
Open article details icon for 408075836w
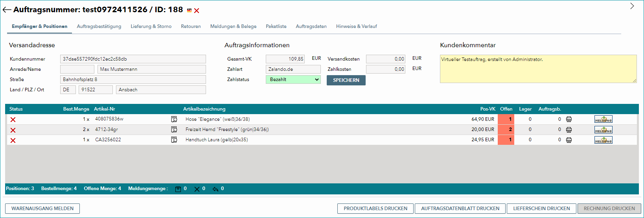[174, 119]
